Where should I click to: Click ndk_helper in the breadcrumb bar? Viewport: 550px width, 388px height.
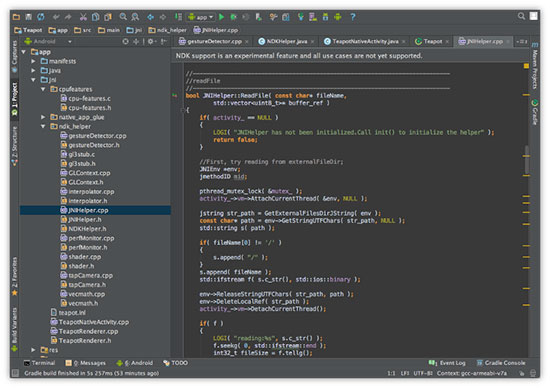point(167,30)
